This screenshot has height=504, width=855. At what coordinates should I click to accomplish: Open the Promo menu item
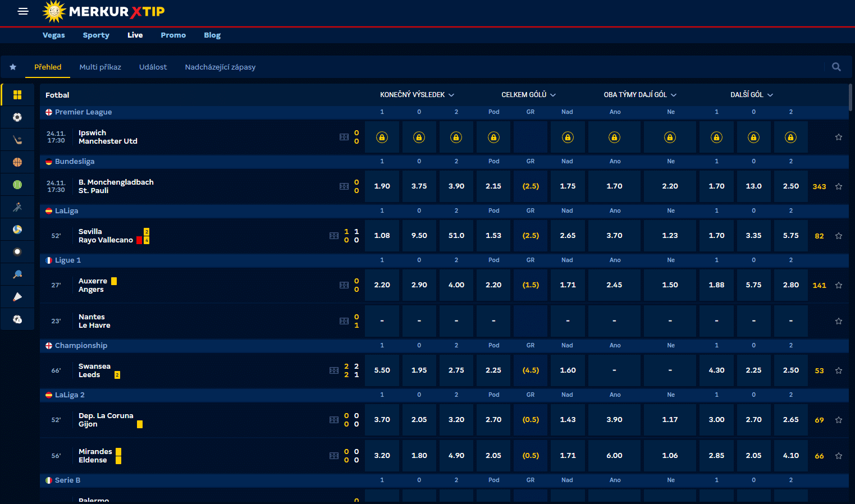tap(173, 35)
